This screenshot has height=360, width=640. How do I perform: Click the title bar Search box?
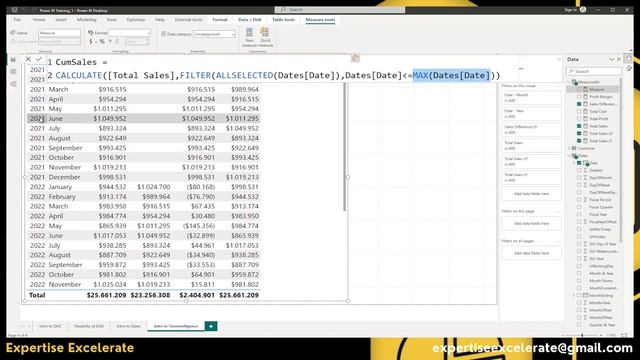340,9
